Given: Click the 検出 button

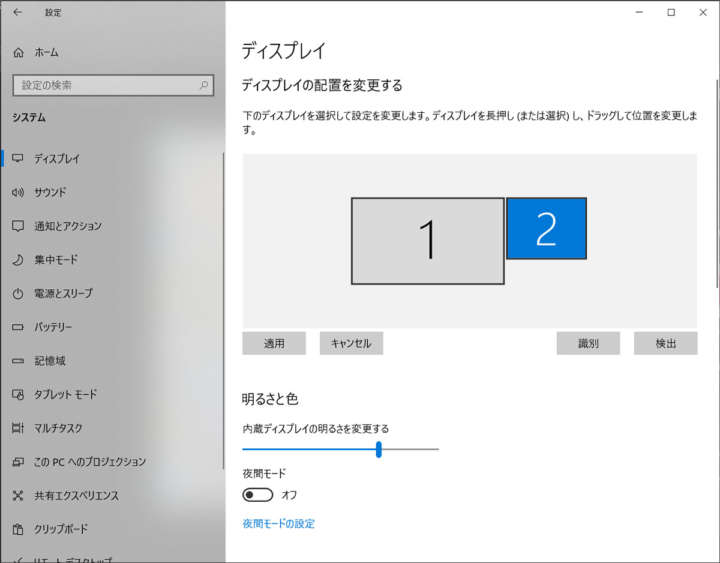Looking at the screenshot, I should coord(666,343).
